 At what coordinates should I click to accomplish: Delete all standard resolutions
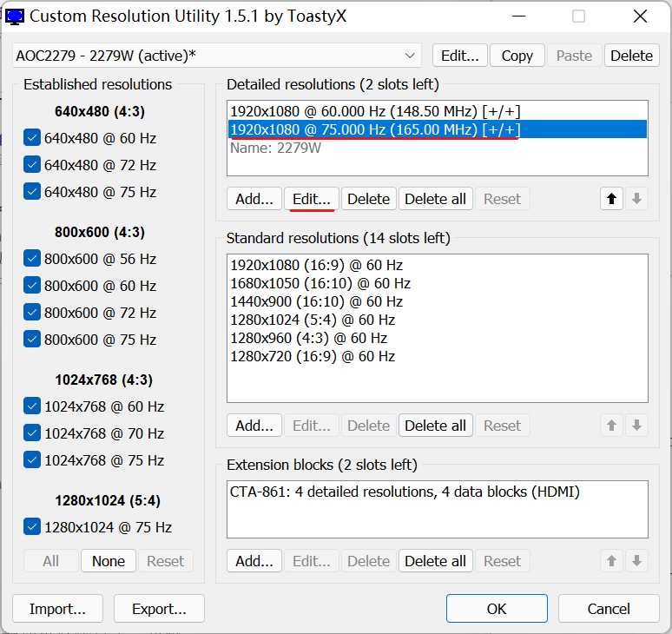435,426
